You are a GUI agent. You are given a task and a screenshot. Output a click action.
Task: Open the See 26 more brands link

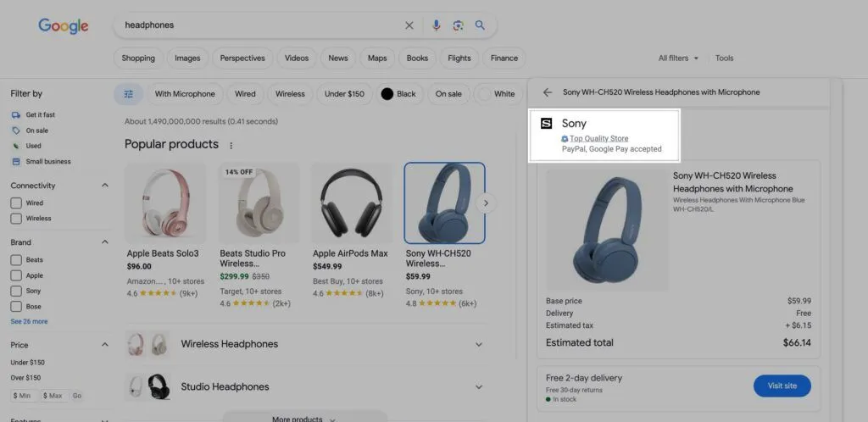pos(29,321)
